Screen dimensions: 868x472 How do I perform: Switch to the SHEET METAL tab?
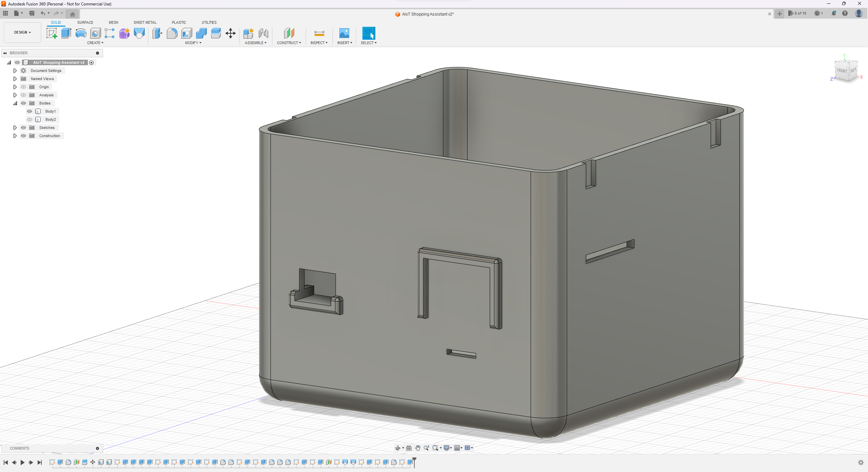pyautogui.click(x=145, y=22)
